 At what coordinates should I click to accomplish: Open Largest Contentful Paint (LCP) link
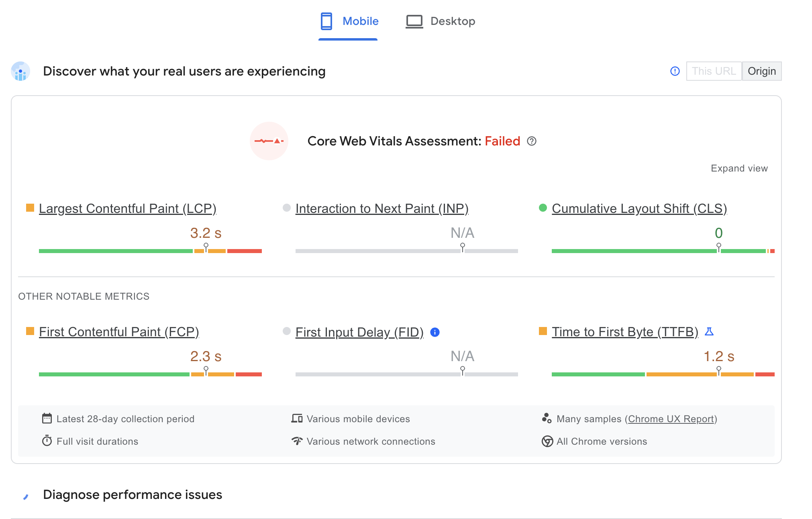click(x=128, y=208)
